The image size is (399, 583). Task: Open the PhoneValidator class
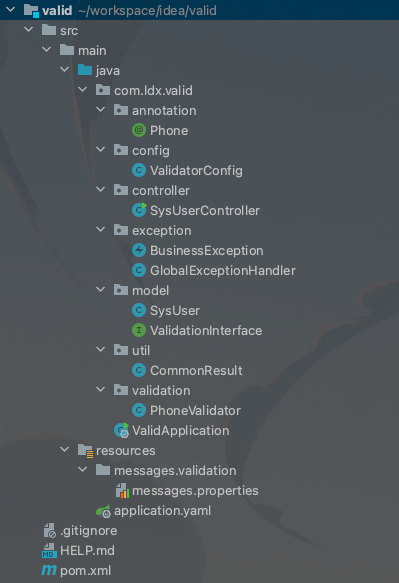195,410
